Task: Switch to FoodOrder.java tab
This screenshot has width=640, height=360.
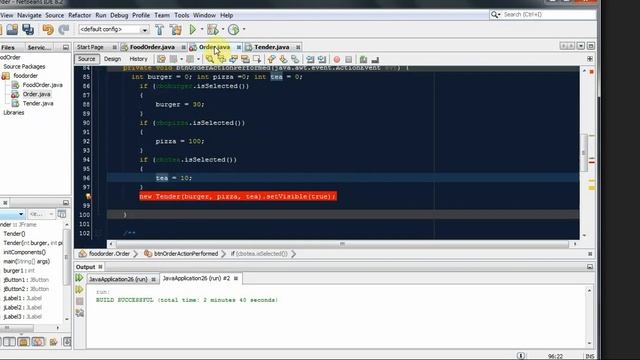Action: (152, 47)
